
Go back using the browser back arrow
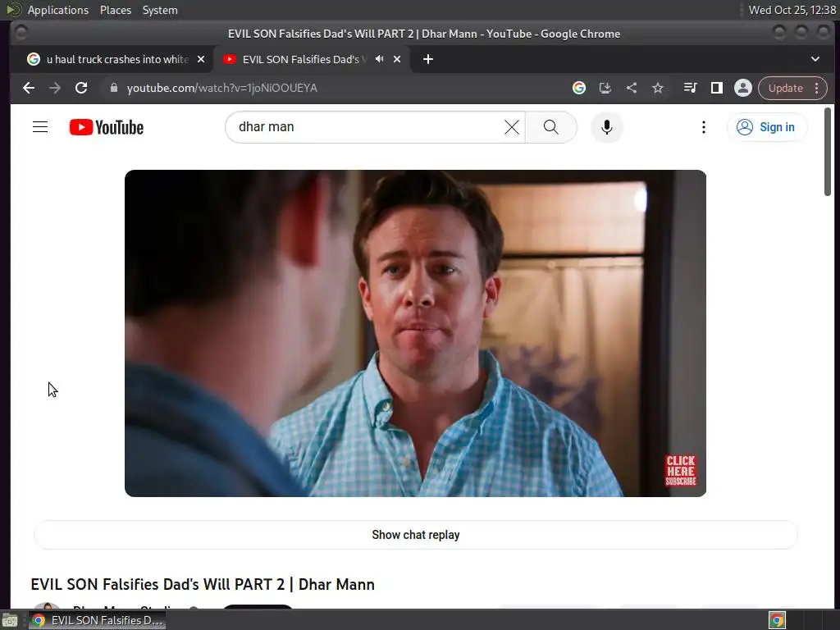pyautogui.click(x=29, y=88)
